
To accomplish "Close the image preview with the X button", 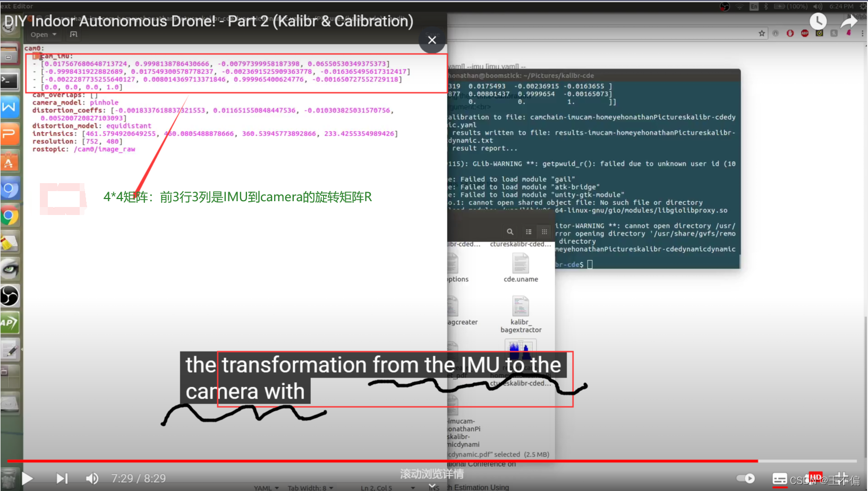I will [432, 40].
